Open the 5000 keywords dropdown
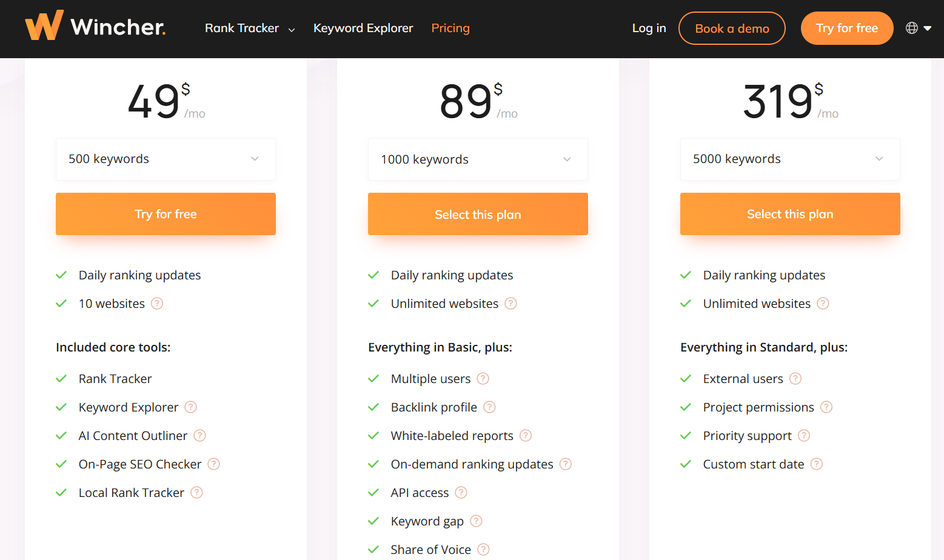The width and height of the screenshot is (944, 560). (789, 159)
